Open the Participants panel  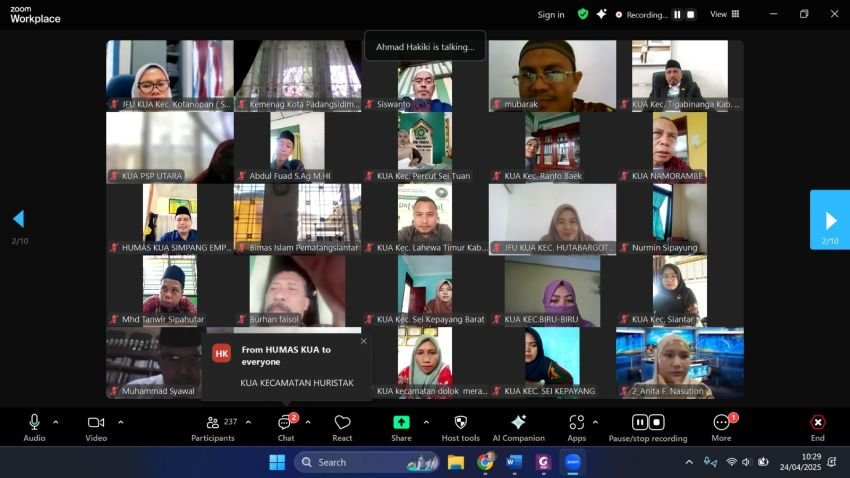click(x=212, y=423)
